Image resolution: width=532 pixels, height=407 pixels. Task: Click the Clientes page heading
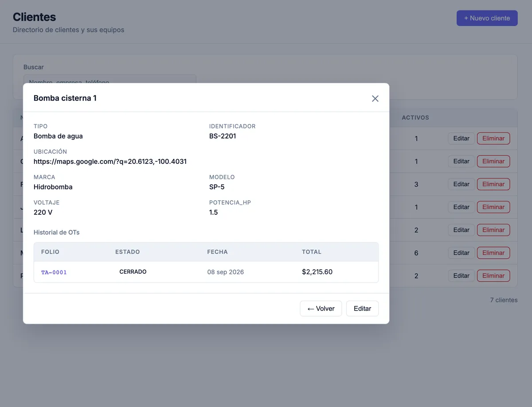tap(34, 17)
